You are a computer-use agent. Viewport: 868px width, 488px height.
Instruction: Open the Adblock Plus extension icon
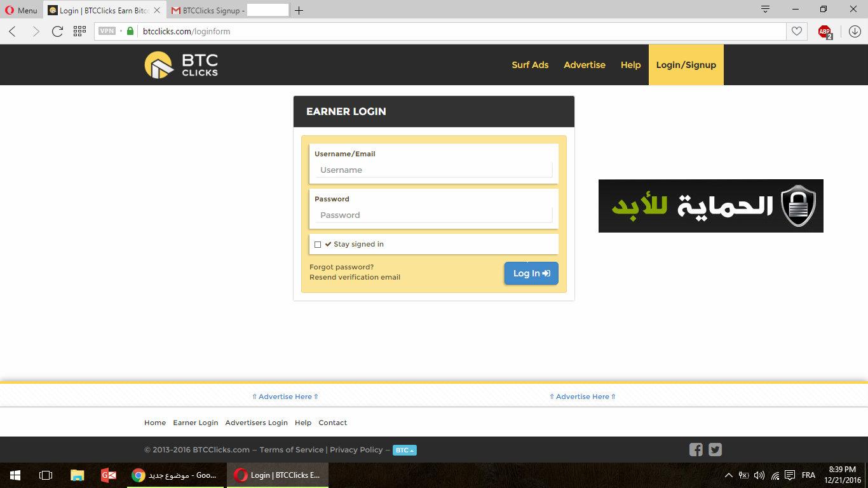(x=825, y=32)
